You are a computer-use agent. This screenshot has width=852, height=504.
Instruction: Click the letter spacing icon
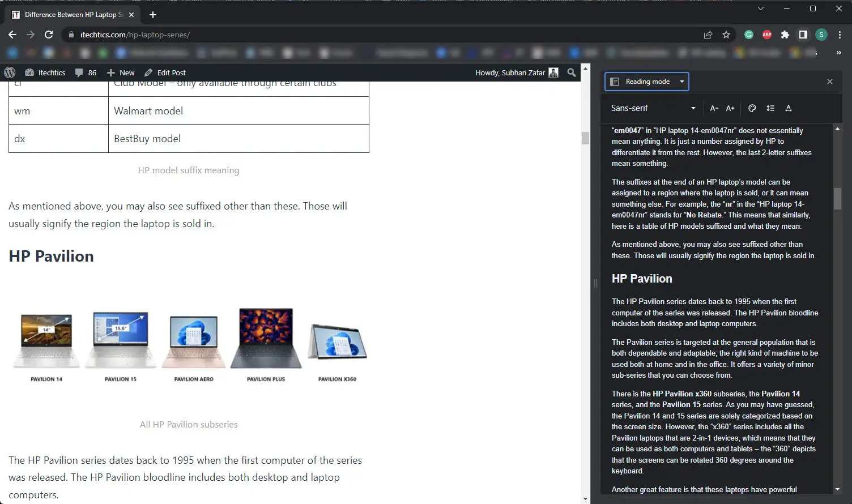(x=789, y=108)
